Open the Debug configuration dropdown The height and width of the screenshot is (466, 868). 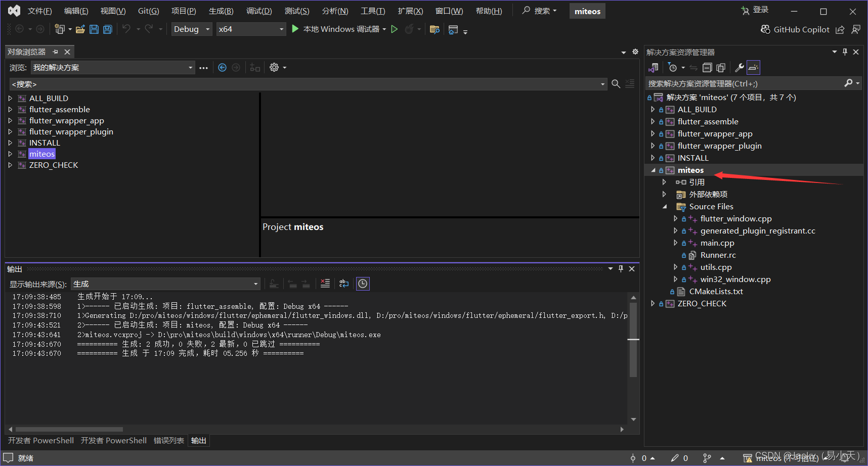[192, 29]
